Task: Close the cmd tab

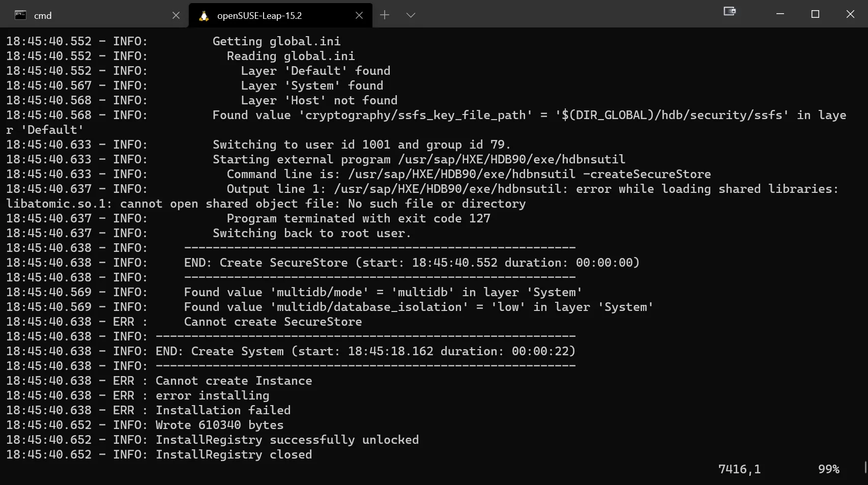Action: pyautogui.click(x=176, y=15)
